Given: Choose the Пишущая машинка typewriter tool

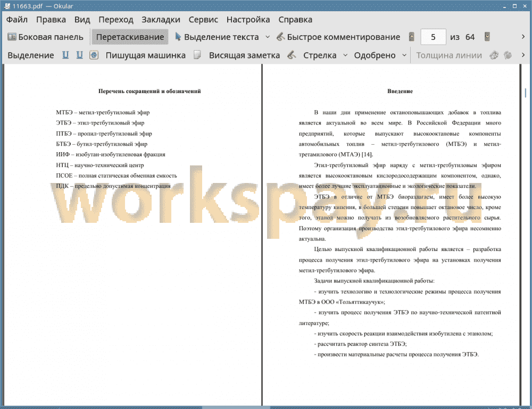Looking at the screenshot, I should (146, 55).
